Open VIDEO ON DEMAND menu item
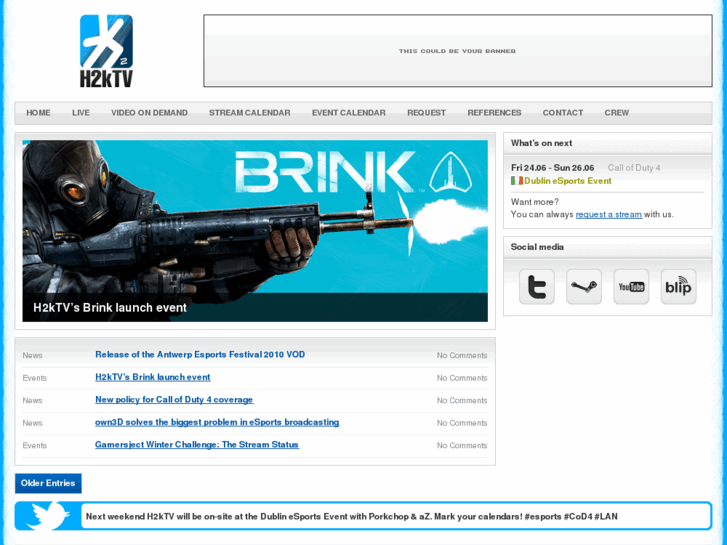 tap(149, 113)
